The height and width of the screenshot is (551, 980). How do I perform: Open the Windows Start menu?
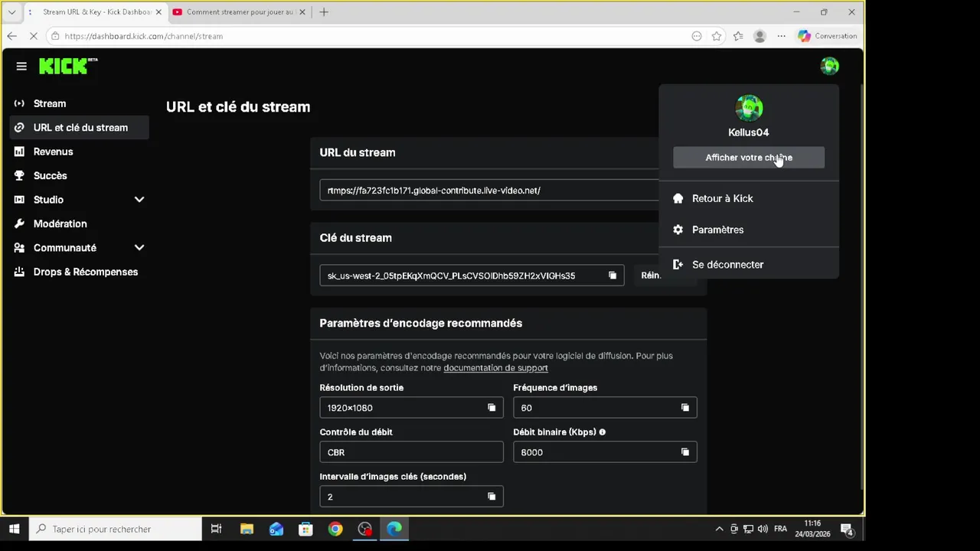14,529
